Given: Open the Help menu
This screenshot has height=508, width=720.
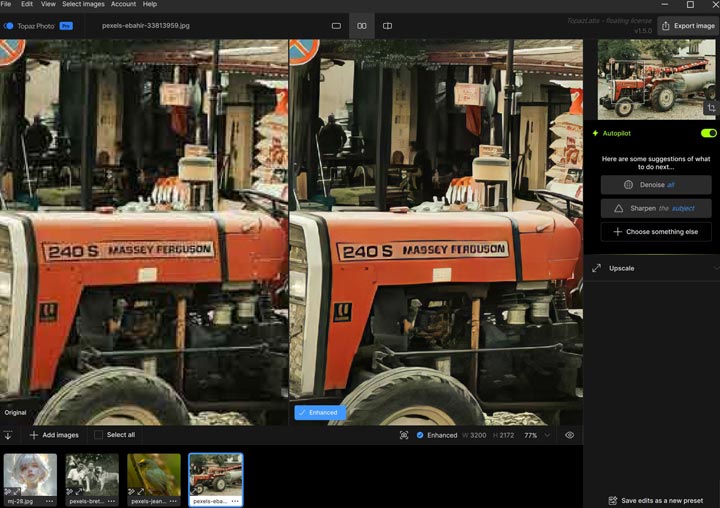Looking at the screenshot, I should pos(150,4).
